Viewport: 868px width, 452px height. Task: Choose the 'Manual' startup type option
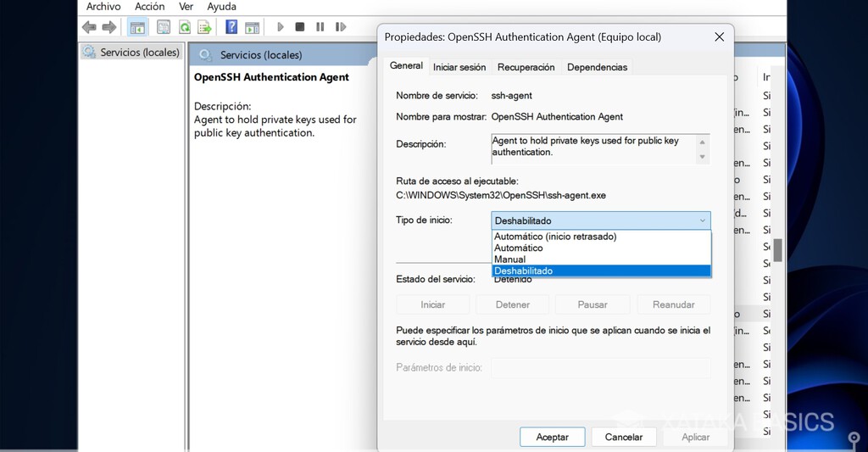510,259
